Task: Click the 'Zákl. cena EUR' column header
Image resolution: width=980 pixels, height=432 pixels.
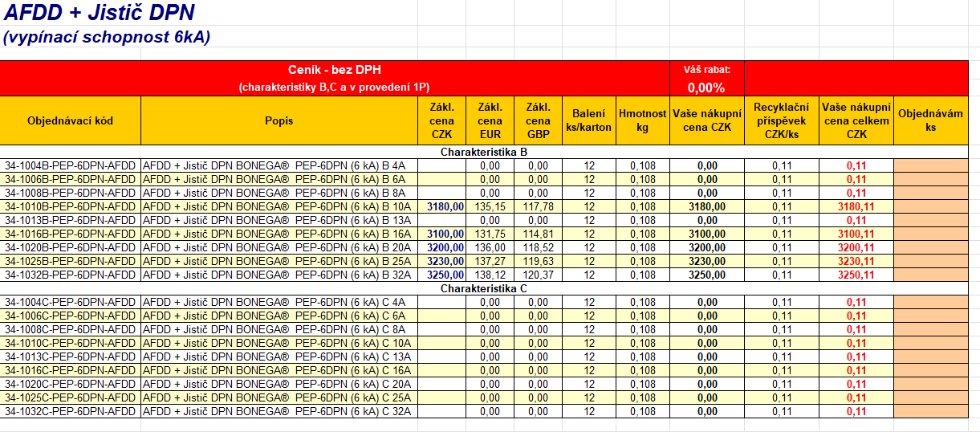Action: [490, 120]
